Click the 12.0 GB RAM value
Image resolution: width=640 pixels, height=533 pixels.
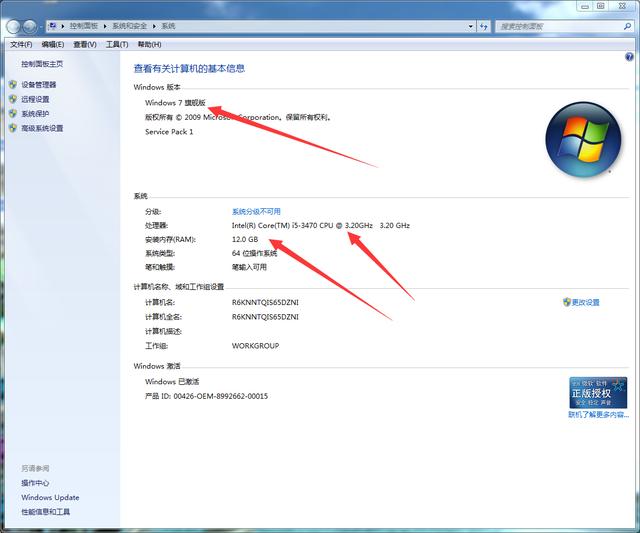[245, 240]
